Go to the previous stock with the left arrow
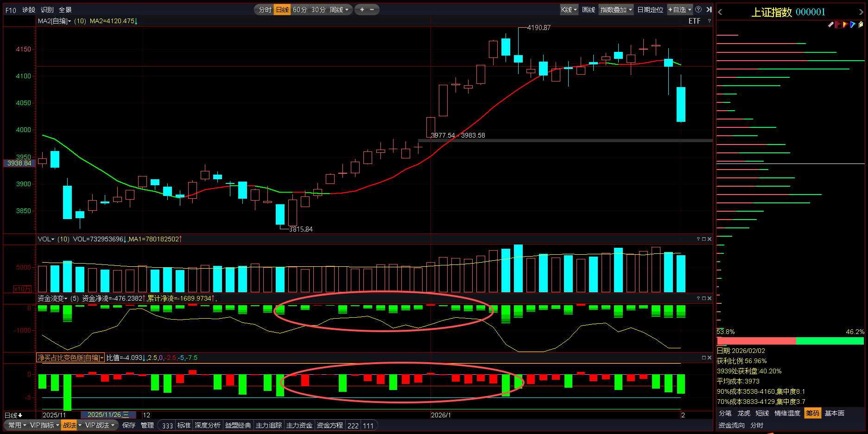Image resolution: width=868 pixels, height=434 pixels. [x=720, y=13]
